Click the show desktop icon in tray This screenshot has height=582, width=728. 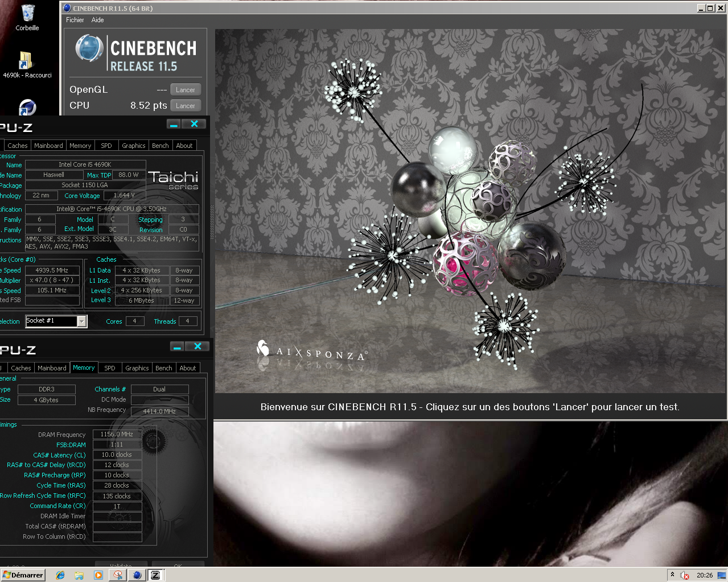point(721,575)
